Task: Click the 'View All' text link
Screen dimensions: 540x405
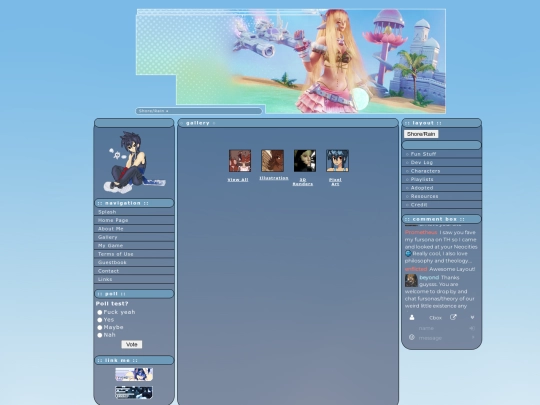Action: 238,180
